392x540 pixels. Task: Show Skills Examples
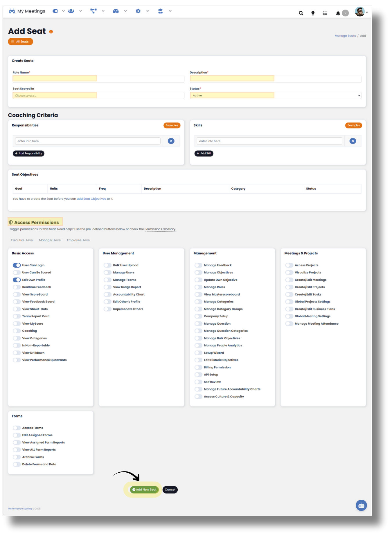click(x=354, y=125)
